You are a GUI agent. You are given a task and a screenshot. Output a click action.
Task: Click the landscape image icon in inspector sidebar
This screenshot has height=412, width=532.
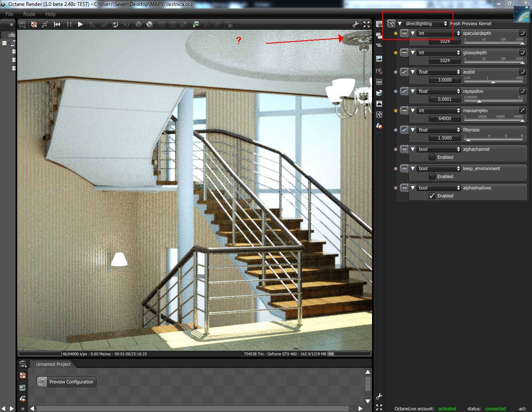pyautogui.click(x=379, y=59)
